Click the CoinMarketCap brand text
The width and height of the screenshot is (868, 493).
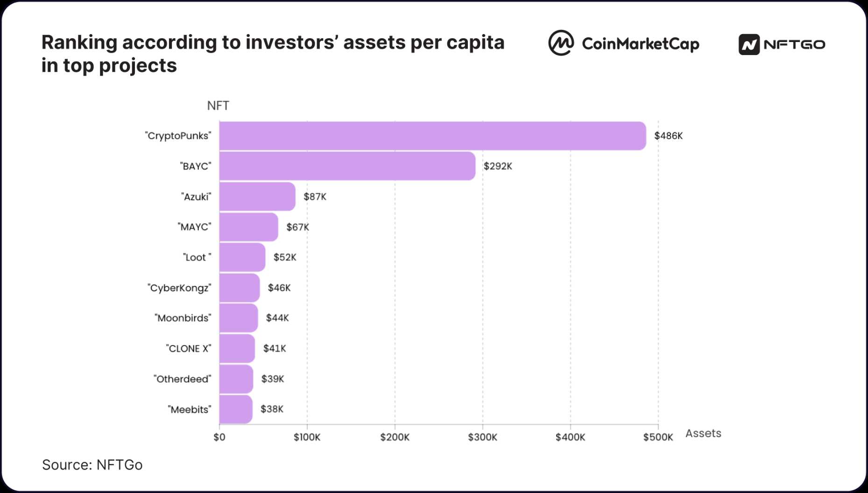(640, 44)
